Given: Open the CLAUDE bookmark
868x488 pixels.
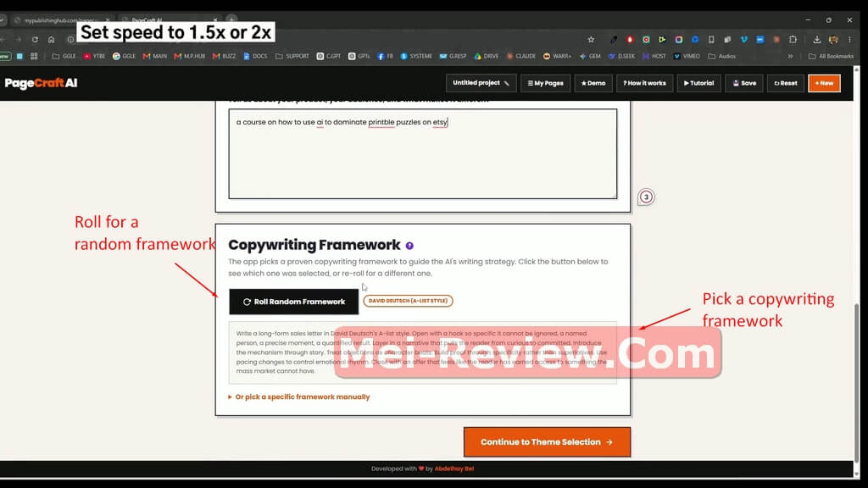Looking at the screenshot, I should click(521, 56).
